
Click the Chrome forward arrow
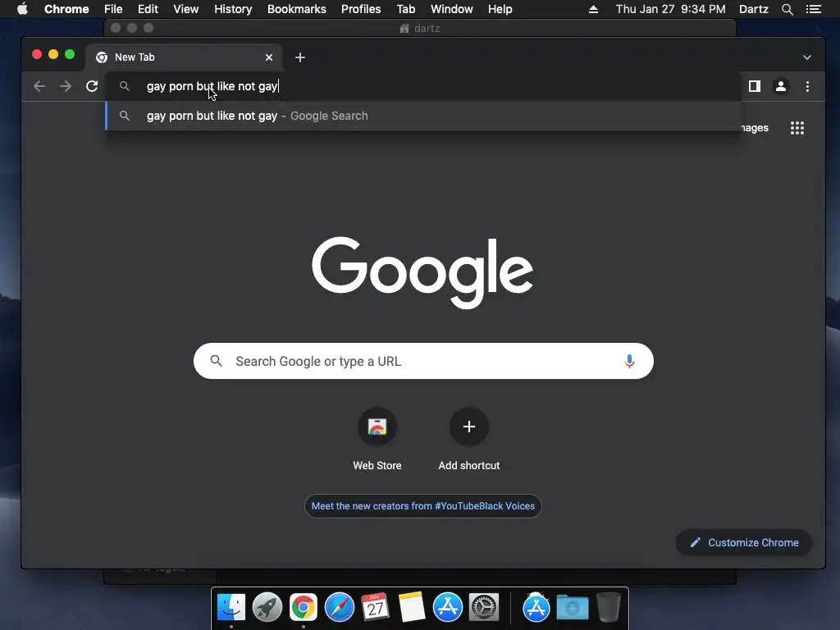pyautogui.click(x=66, y=86)
